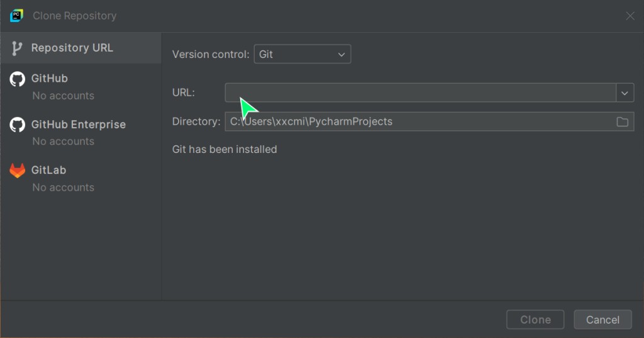Expand the URL history dropdown arrow
The width and height of the screenshot is (644, 338).
625,93
